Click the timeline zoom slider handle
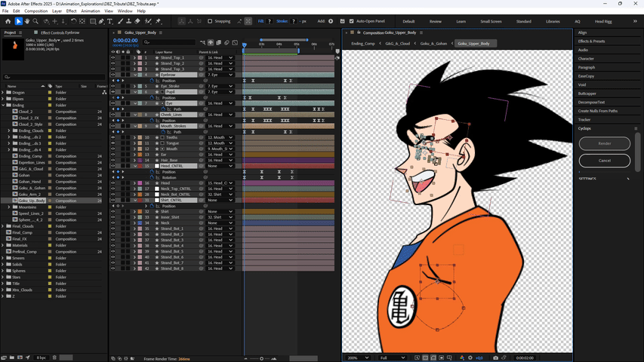 (x=261, y=358)
